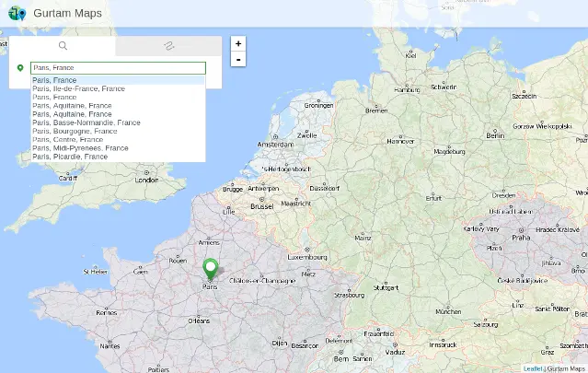Pick Paris, Basse-Normandie, France suggestion

pos(118,122)
